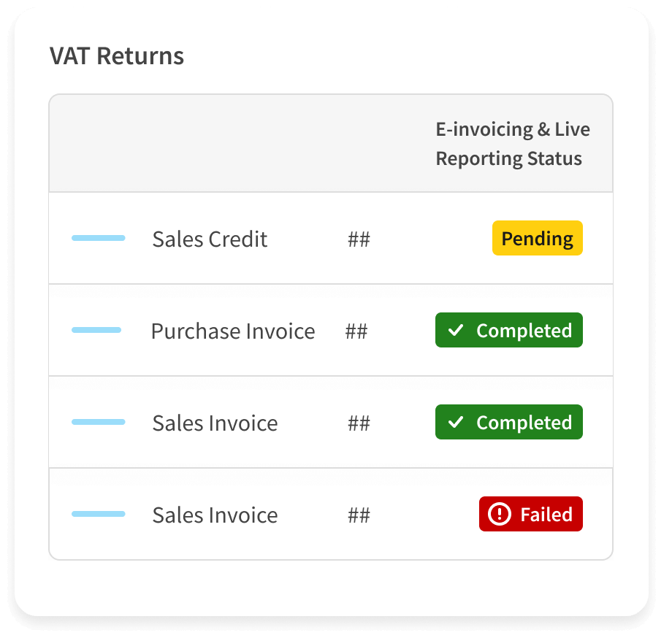Select the Sales Credit row label
672x638 pixels.
tap(210, 239)
